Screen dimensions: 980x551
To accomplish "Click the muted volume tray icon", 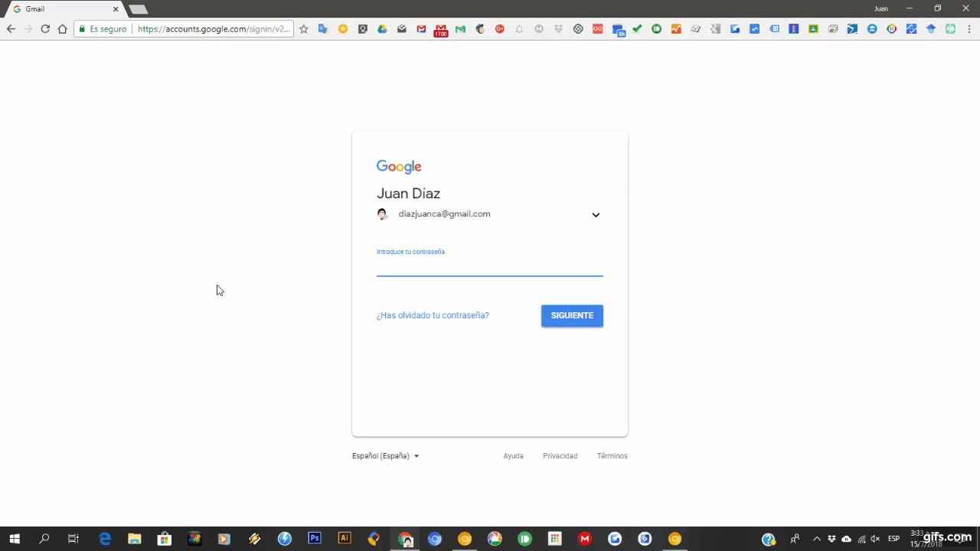I will (x=875, y=539).
